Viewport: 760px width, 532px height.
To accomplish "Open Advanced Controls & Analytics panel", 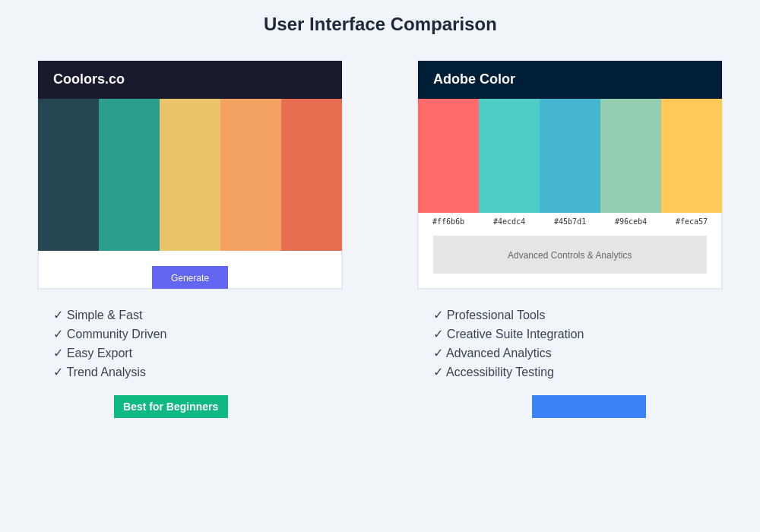I will pyautogui.click(x=570, y=255).
